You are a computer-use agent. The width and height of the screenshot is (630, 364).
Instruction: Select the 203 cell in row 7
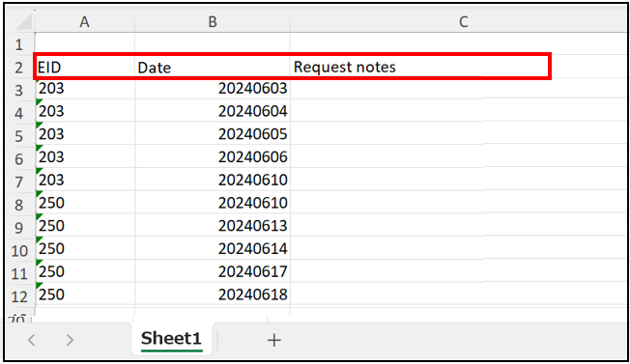[x=85, y=180]
